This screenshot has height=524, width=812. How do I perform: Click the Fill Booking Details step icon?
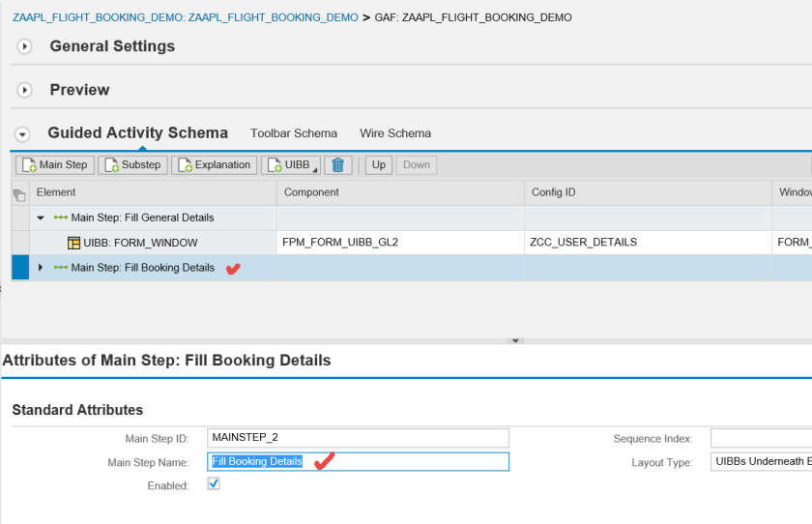tap(61, 268)
